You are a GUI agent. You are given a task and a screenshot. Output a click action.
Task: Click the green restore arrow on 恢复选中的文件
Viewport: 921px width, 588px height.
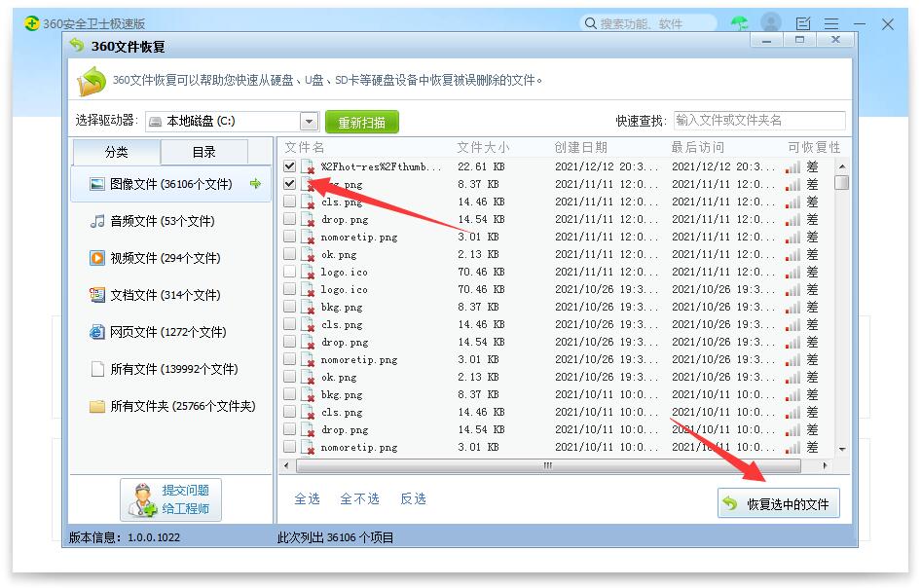pyautogui.click(x=730, y=503)
